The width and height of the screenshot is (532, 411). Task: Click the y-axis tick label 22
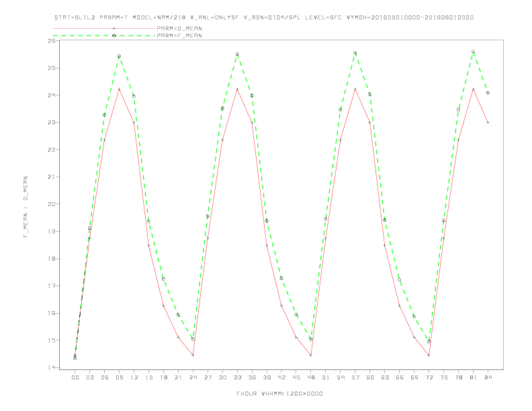tap(52, 150)
